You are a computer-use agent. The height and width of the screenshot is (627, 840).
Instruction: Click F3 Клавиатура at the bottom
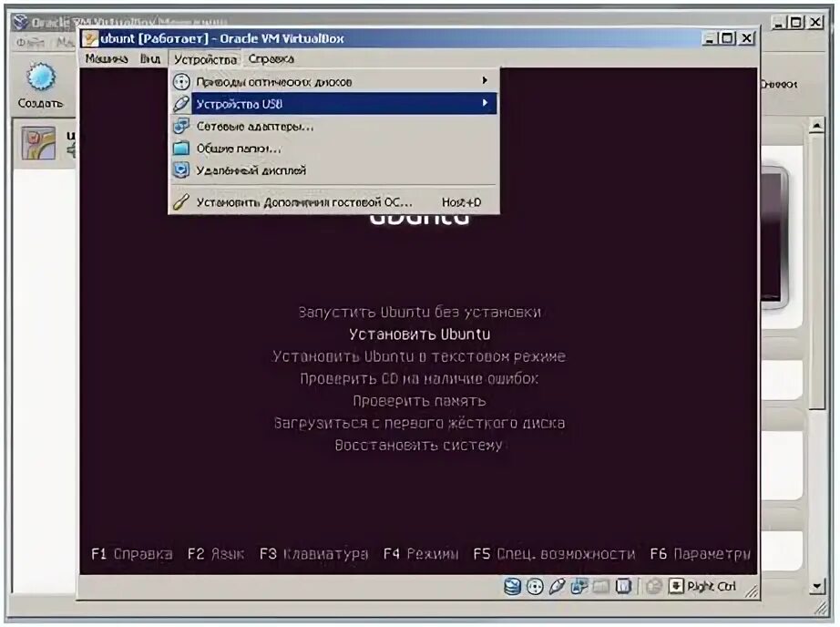pos(314,553)
